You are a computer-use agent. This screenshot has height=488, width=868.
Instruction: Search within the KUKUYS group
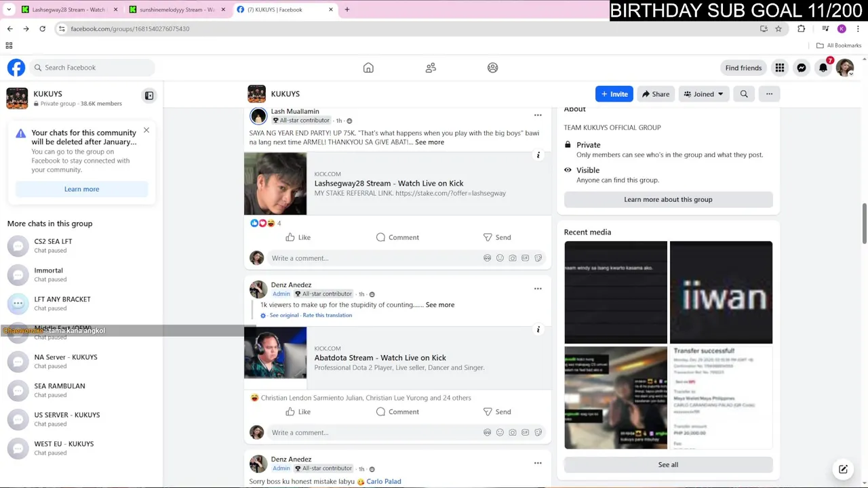click(x=744, y=94)
